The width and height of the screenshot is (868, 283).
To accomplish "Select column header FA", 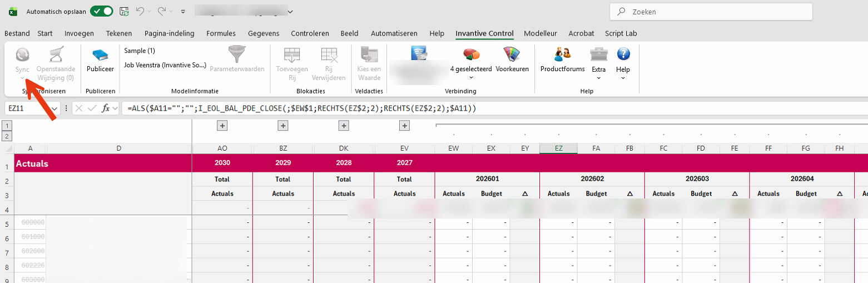I will point(596,148).
